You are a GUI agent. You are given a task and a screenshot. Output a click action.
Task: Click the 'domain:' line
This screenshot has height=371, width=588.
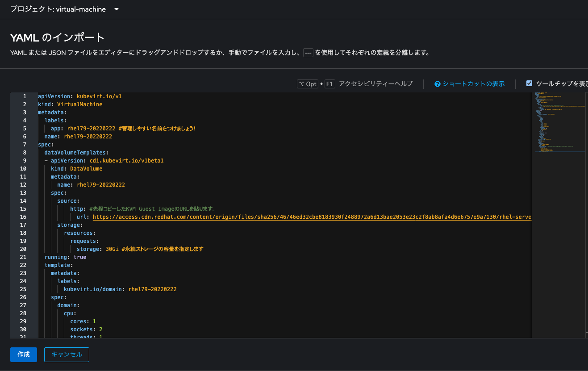click(x=68, y=305)
